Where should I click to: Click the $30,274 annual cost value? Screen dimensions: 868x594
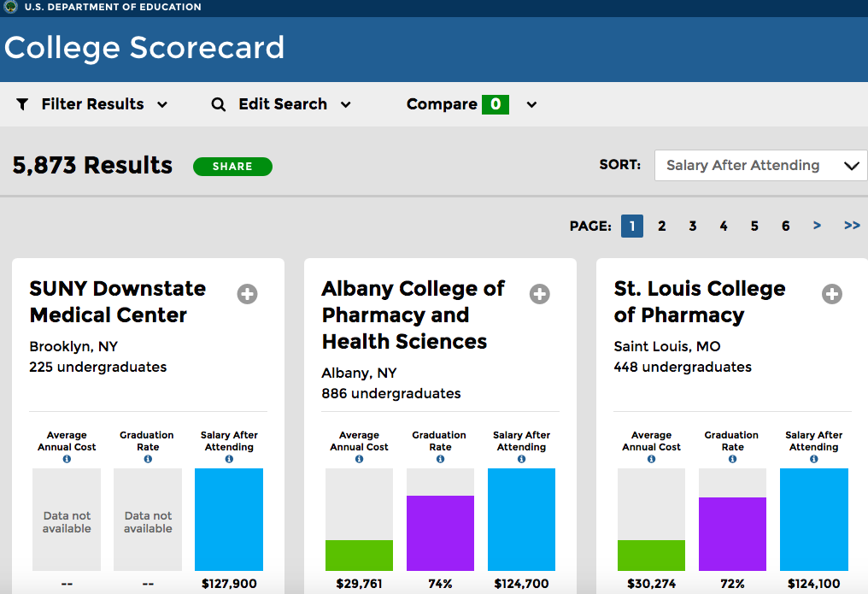coord(652,584)
